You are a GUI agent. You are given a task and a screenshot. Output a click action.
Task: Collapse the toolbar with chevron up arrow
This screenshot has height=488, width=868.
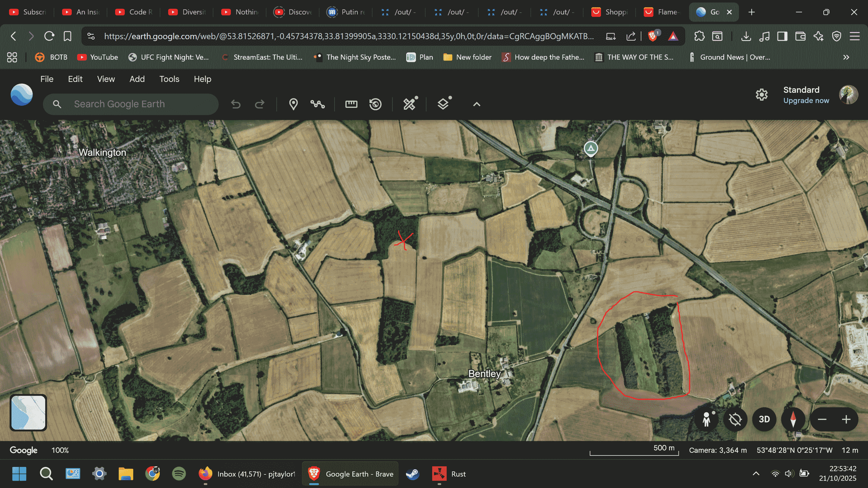tap(476, 104)
